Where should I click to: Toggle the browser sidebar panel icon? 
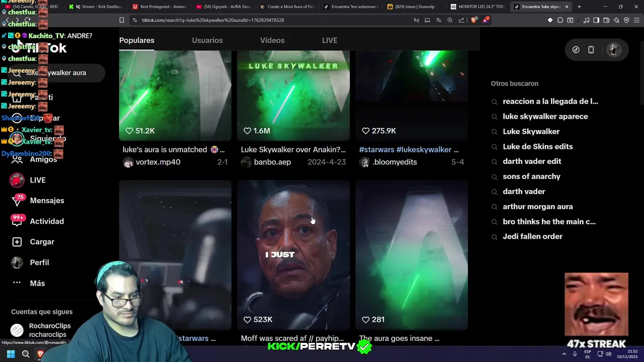pos(596,20)
